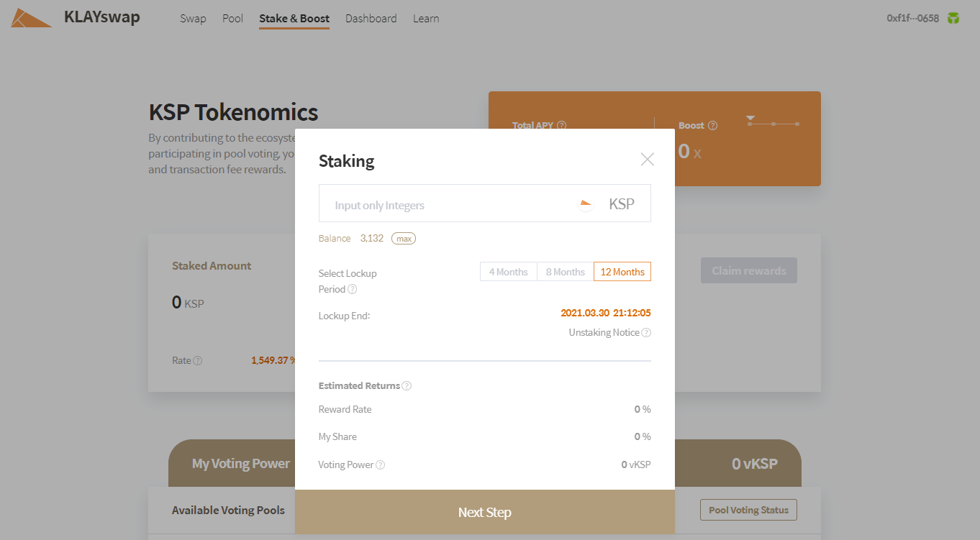Open Boost help icon
Image resolution: width=980 pixels, height=540 pixels.
[x=713, y=125]
